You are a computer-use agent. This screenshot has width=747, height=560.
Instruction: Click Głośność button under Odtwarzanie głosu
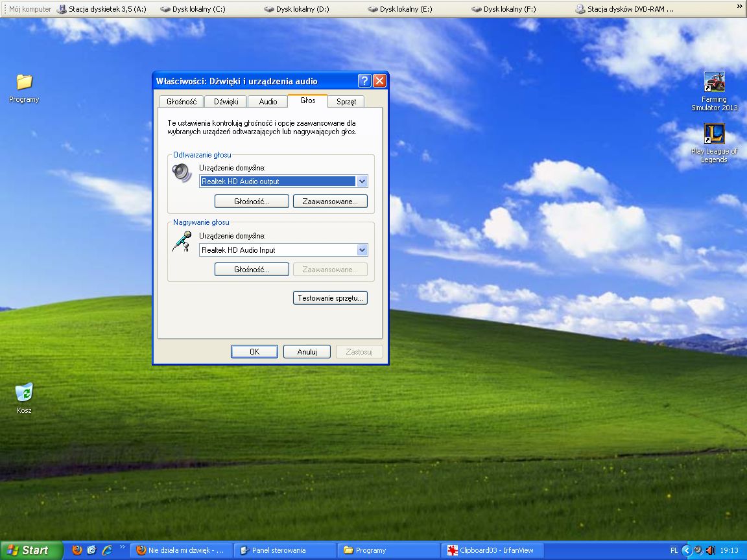point(252,202)
